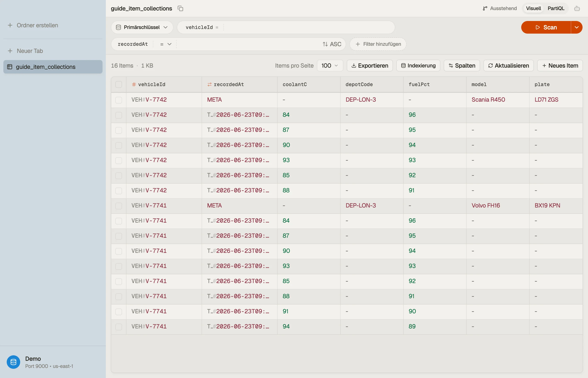588x378 pixels.
Task: Click Neues Item button
Action: pos(560,66)
